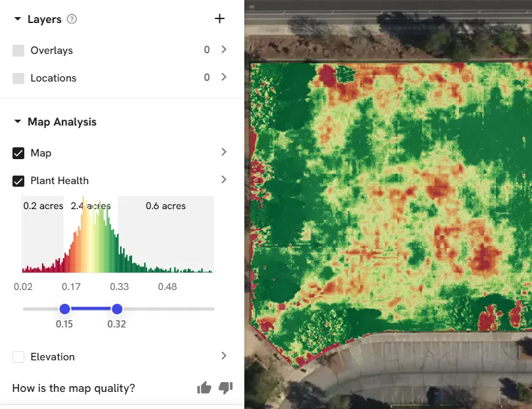The height and width of the screenshot is (409, 532).
Task: Click the Layers section title
Action: point(45,19)
